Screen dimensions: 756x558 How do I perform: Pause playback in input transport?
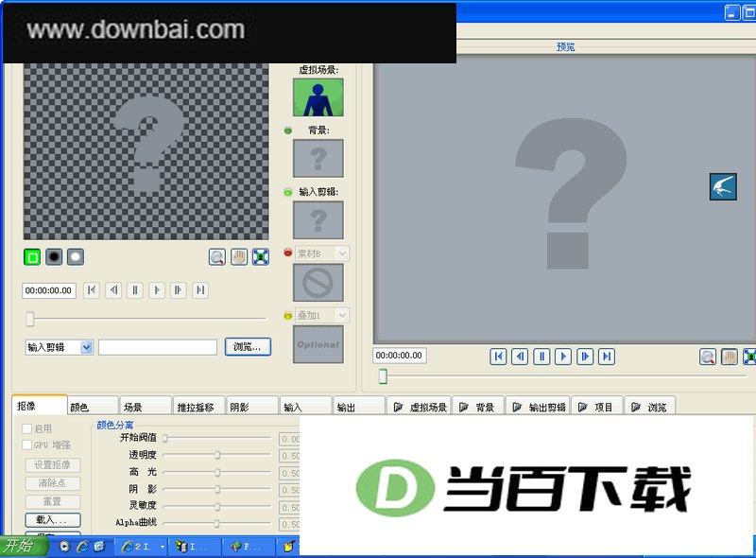135,290
